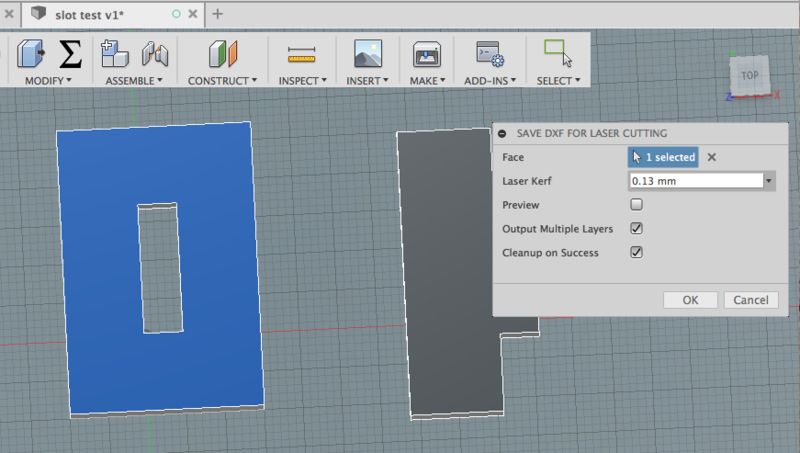
Task: Click the Assemble joint icon
Action: pos(155,54)
